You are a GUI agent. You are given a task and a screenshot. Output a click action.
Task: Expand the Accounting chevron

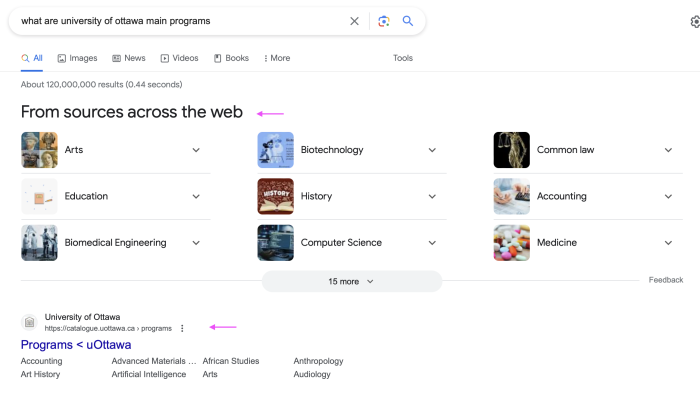[x=668, y=196]
